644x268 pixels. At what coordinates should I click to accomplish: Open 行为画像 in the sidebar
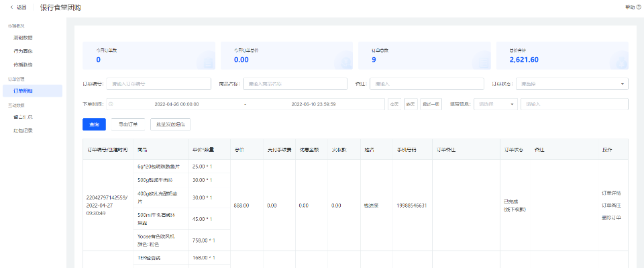(x=23, y=51)
